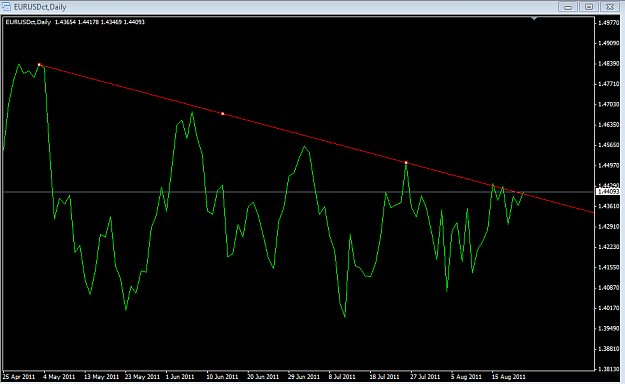Click the 1.47030 price scale label

click(609, 104)
